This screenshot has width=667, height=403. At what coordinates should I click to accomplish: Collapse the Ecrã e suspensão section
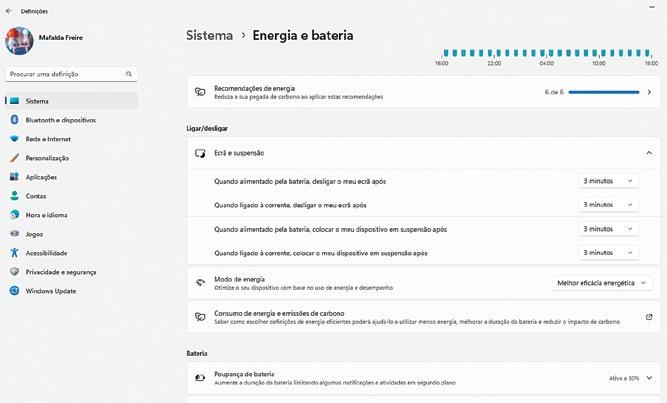[649, 153]
